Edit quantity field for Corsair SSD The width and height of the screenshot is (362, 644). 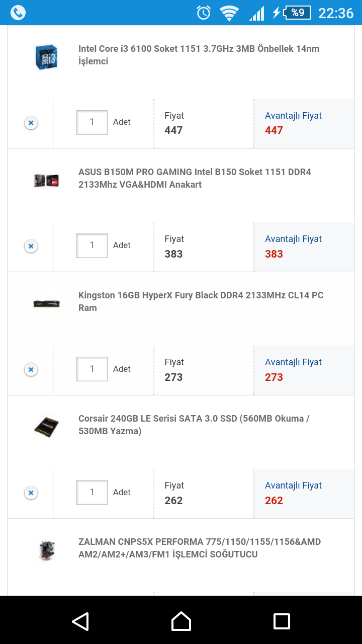click(x=92, y=492)
